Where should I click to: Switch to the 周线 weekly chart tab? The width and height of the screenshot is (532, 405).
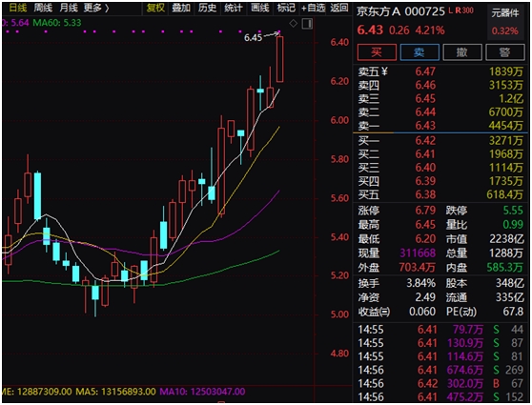pos(43,8)
